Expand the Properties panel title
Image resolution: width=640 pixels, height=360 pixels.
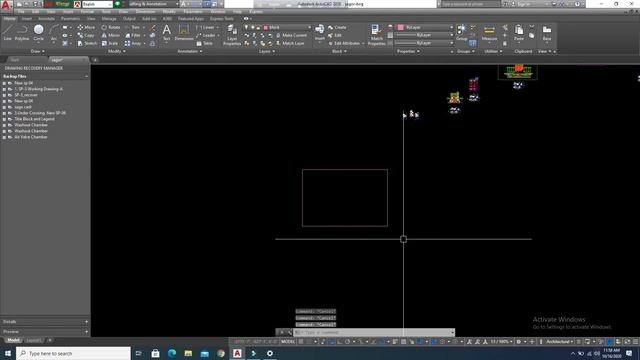(x=408, y=51)
